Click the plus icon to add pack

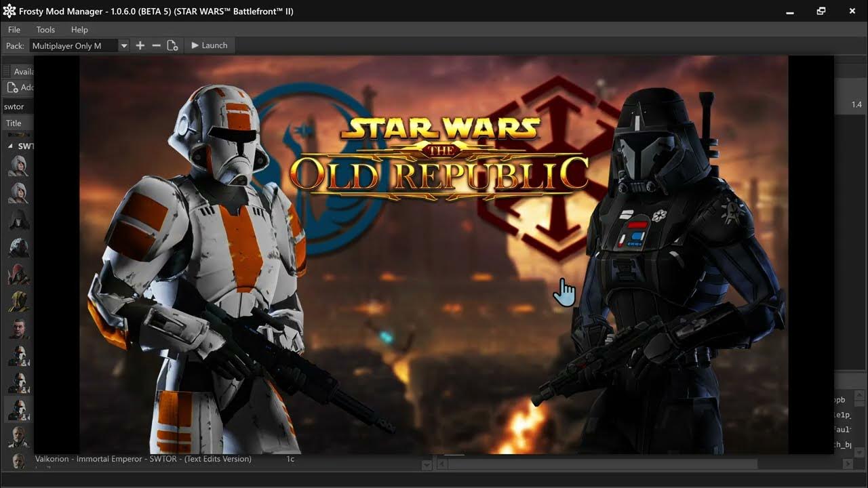click(140, 45)
